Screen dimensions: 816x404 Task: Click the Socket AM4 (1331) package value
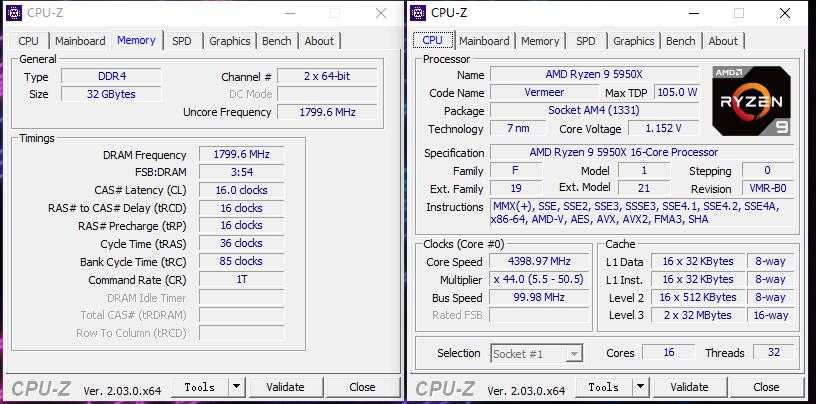594,110
